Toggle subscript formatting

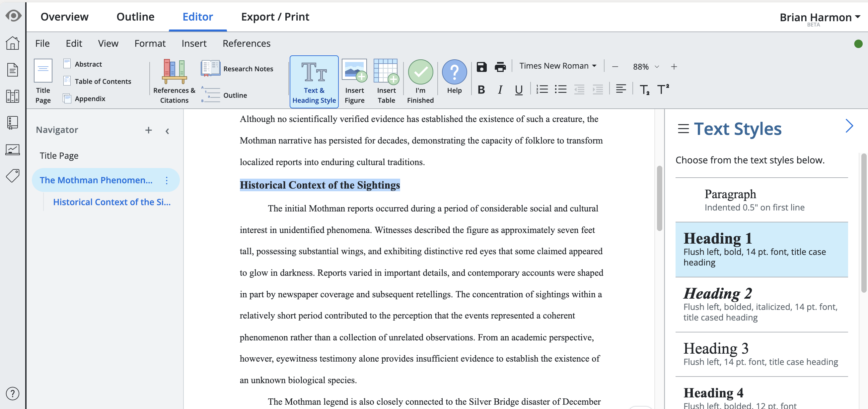pyautogui.click(x=644, y=90)
